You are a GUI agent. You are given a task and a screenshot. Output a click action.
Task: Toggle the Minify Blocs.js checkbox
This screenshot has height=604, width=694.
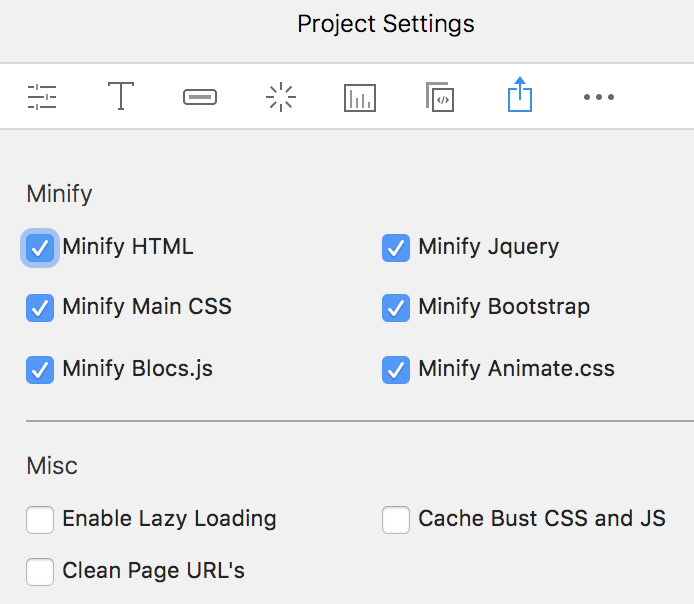(40, 370)
